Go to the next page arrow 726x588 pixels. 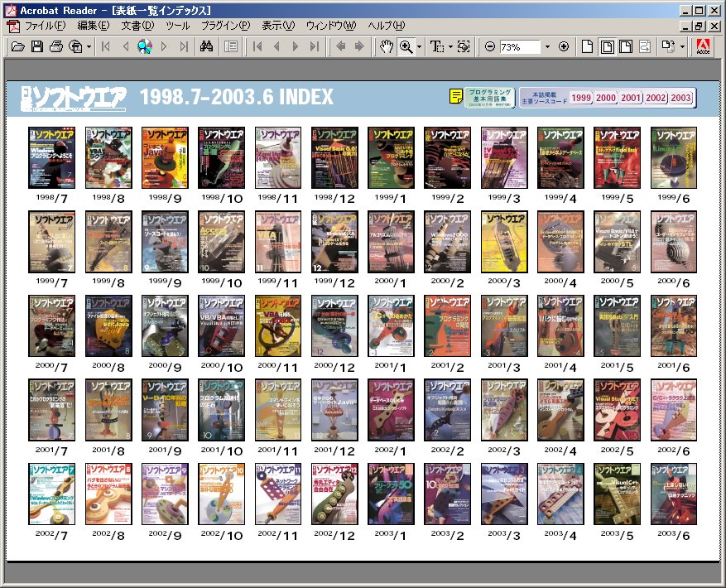296,46
